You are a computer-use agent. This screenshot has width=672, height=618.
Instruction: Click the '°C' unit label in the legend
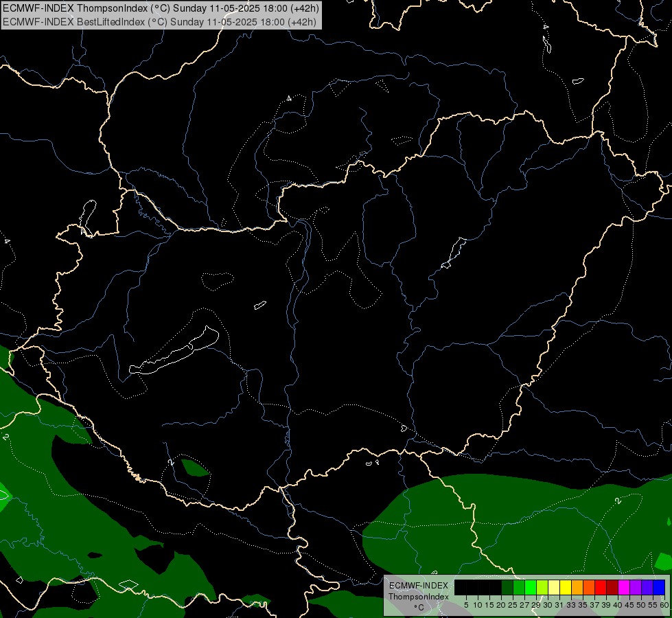[419, 608]
